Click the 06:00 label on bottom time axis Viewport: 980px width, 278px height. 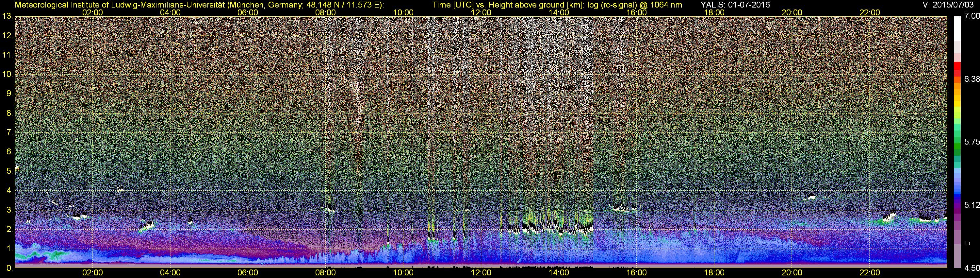[x=248, y=273]
